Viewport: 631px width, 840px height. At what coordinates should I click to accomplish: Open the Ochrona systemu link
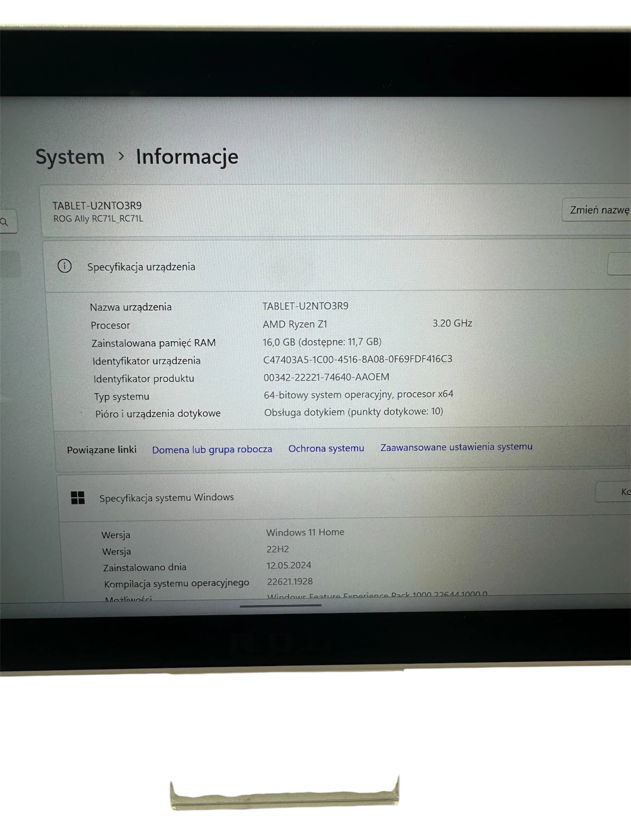pyautogui.click(x=326, y=448)
